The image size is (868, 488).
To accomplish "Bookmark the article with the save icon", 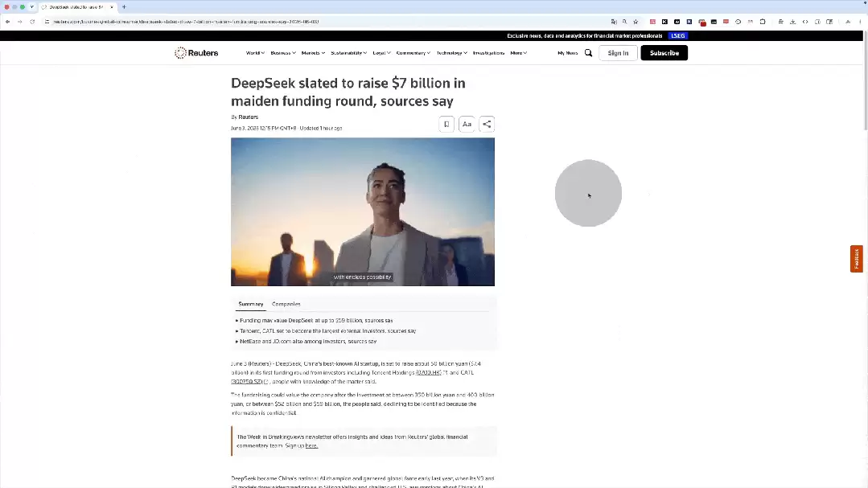I will 446,124.
